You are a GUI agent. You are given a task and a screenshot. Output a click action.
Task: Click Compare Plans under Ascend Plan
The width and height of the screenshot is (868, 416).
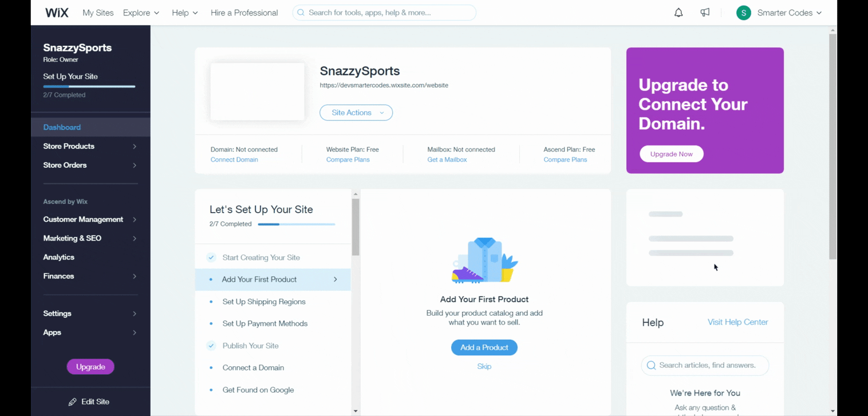565,160
